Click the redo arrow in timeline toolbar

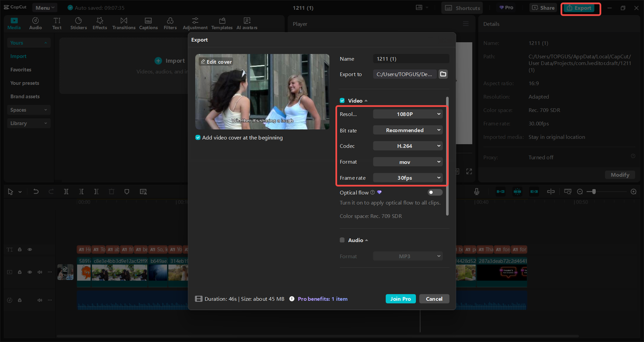pos(51,192)
